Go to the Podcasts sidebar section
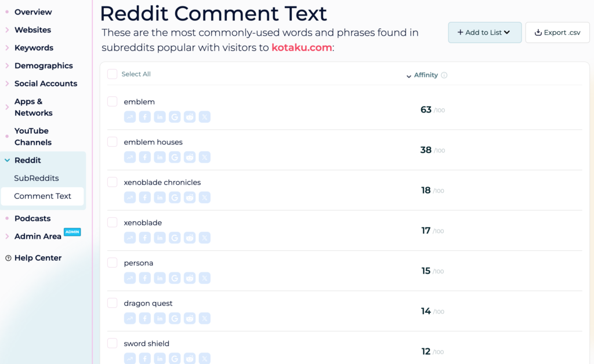Screen dimensions: 594x364 click(x=32, y=219)
